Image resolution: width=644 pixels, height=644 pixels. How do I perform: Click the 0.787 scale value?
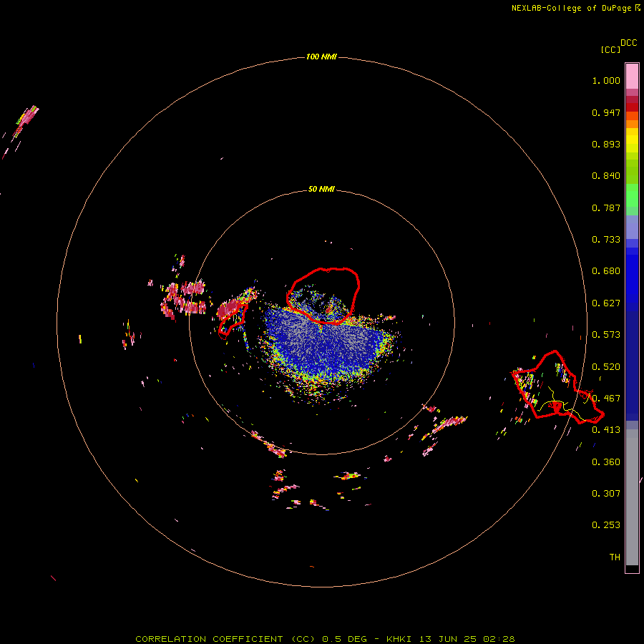(x=606, y=208)
